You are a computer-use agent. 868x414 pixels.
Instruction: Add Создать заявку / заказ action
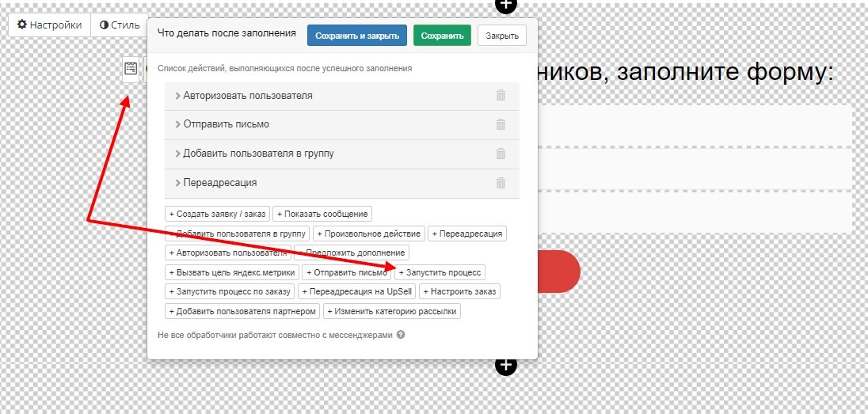(218, 214)
